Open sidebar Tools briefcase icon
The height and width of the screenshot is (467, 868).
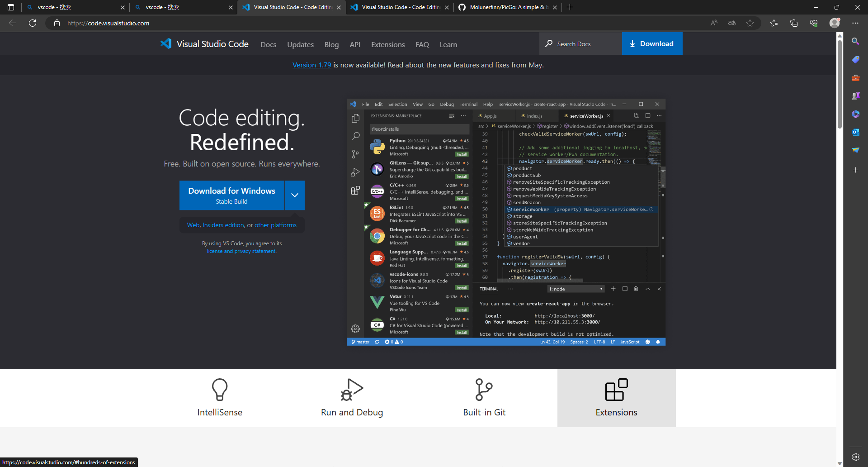click(x=855, y=78)
